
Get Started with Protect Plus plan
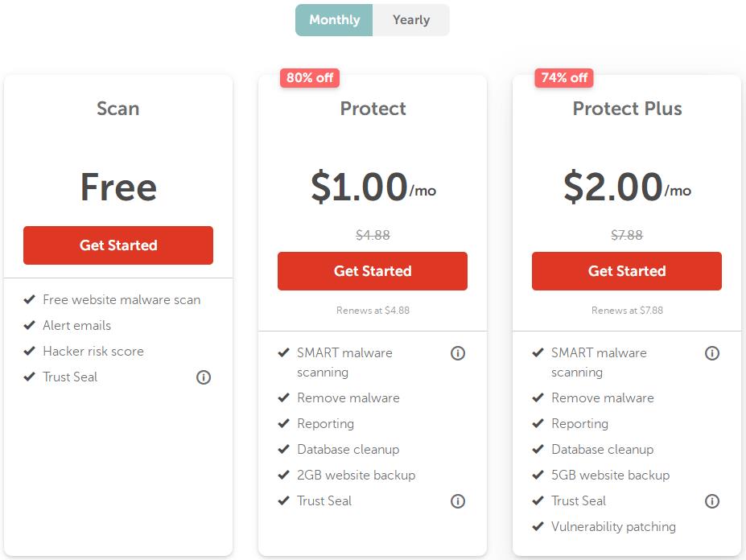627,271
